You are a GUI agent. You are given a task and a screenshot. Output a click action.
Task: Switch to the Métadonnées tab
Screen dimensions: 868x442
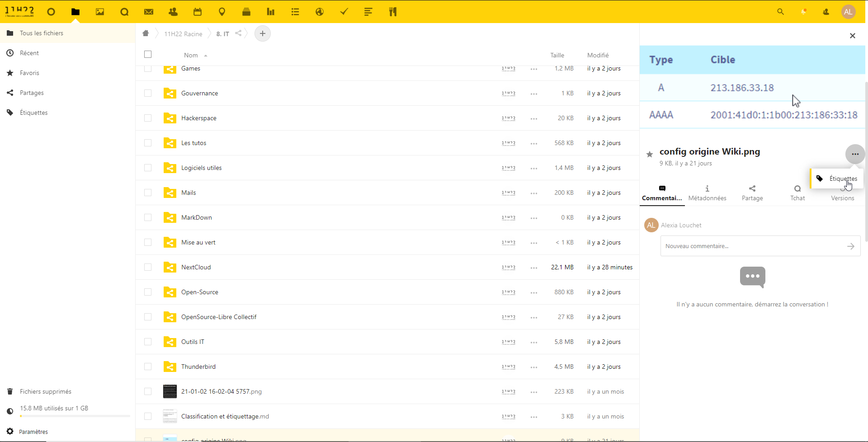707,193
